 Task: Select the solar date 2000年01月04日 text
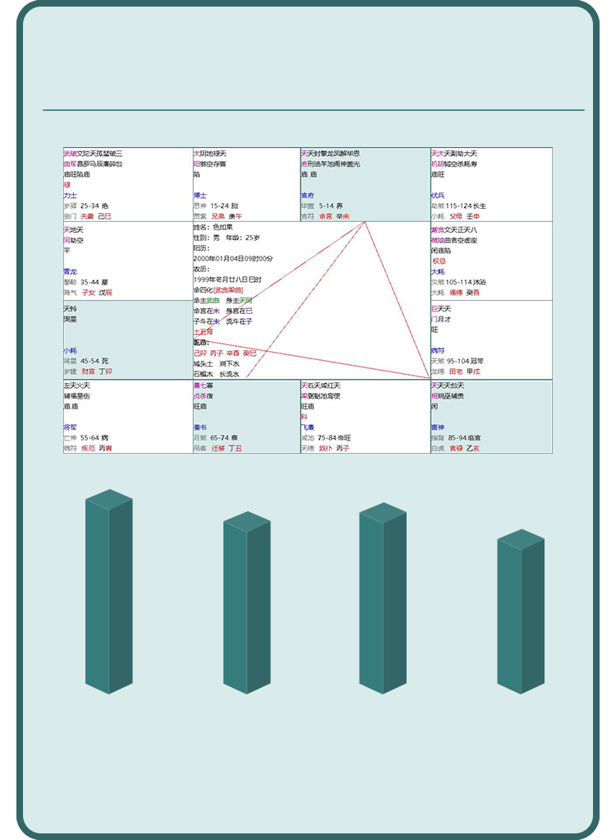[233, 258]
